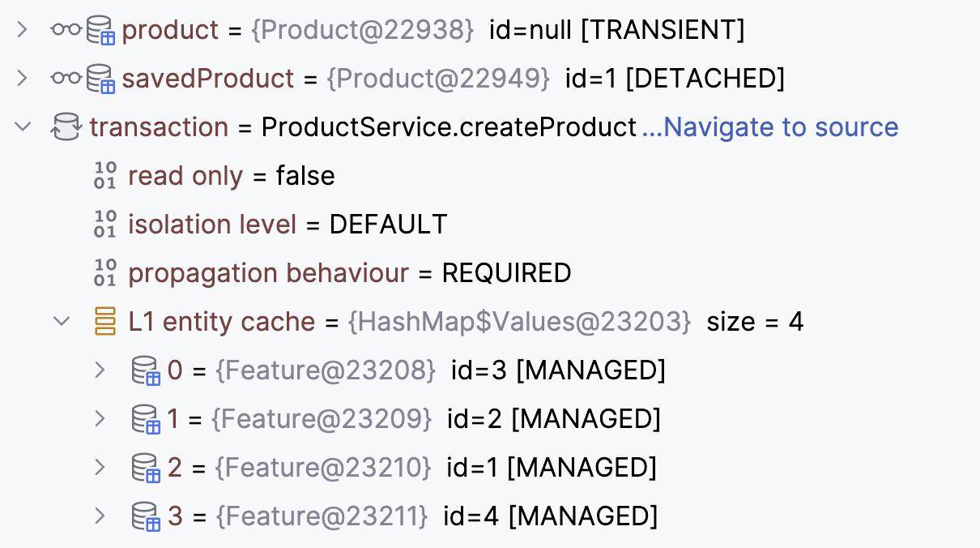
Task: Expand cache entry 1 Feature@23209
Action: pos(100,419)
